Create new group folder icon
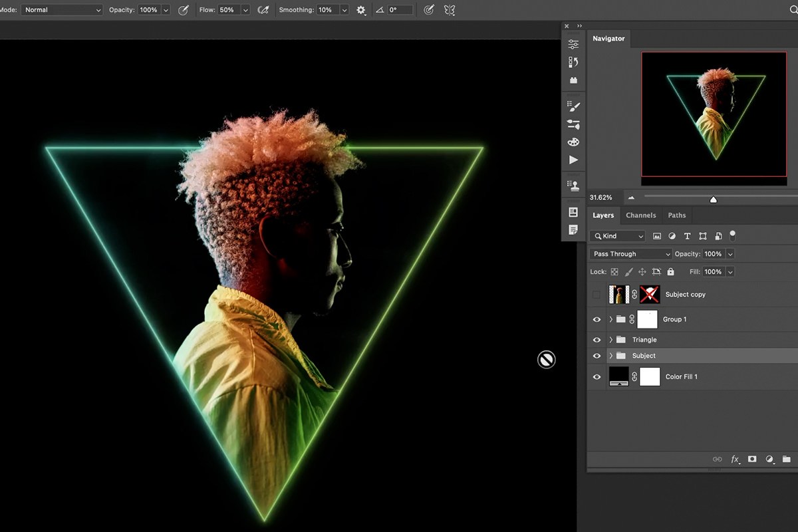Viewport: 798px width, 532px height. point(786,459)
